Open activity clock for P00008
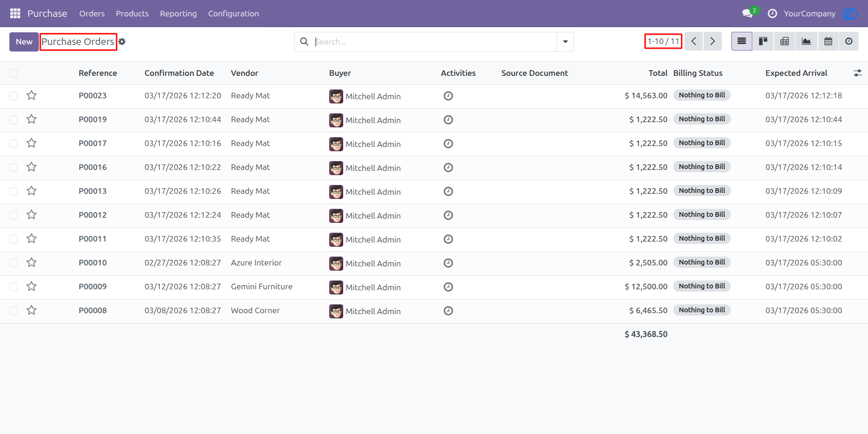 [448, 311]
